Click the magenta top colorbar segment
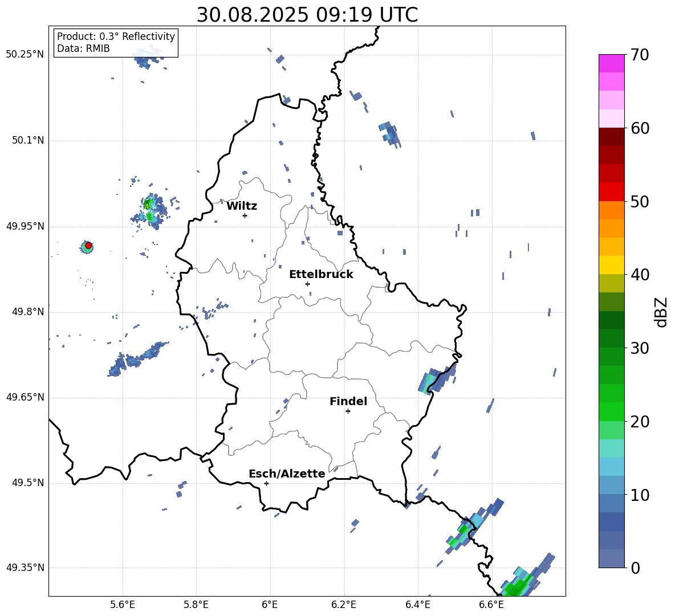 coord(611,64)
